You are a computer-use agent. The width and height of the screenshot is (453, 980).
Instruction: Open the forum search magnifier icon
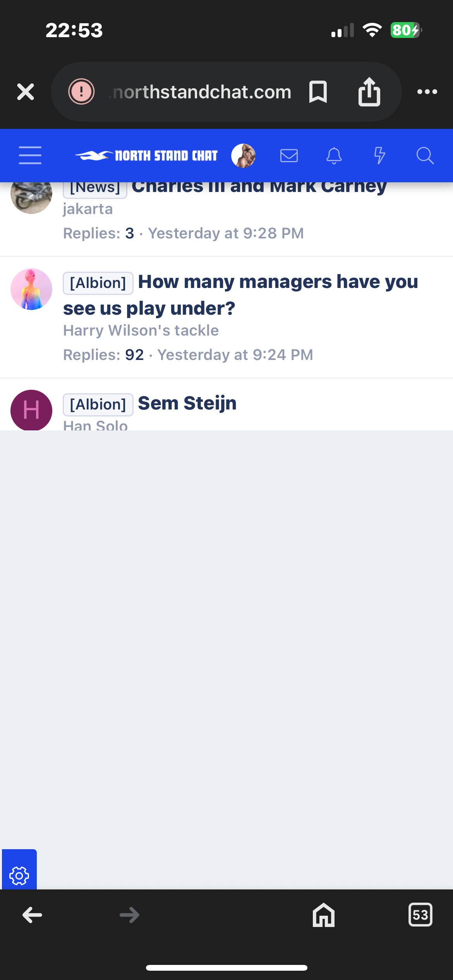point(425,156)
